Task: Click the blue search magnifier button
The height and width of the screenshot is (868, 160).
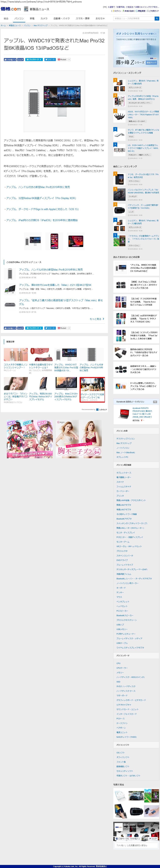Action: click(x=157, y=19)
